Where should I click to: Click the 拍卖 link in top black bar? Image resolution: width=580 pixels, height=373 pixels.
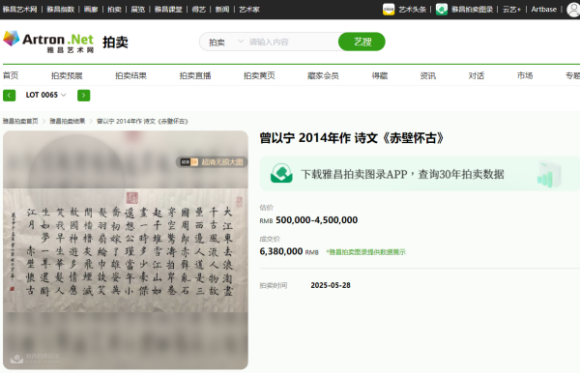[x=114, y=9]
